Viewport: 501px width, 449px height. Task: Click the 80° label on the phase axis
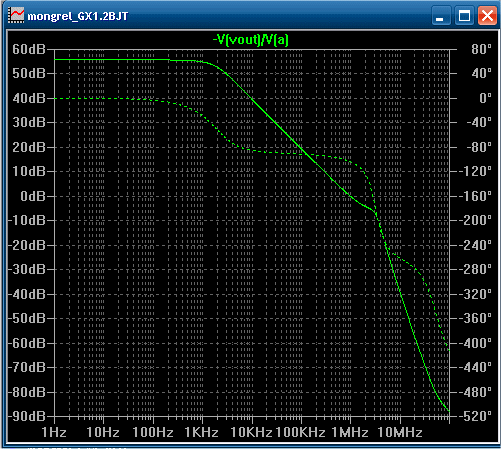coord(481,49)
